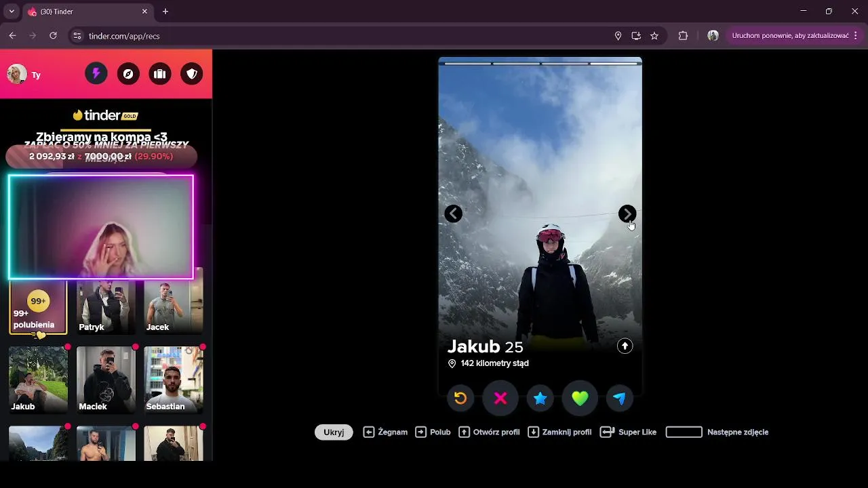Image resolution: width=868 pixels, height=488 pixels.
Task: Click the address bar tinder.com/app/recs
Action: coord(124,36)
